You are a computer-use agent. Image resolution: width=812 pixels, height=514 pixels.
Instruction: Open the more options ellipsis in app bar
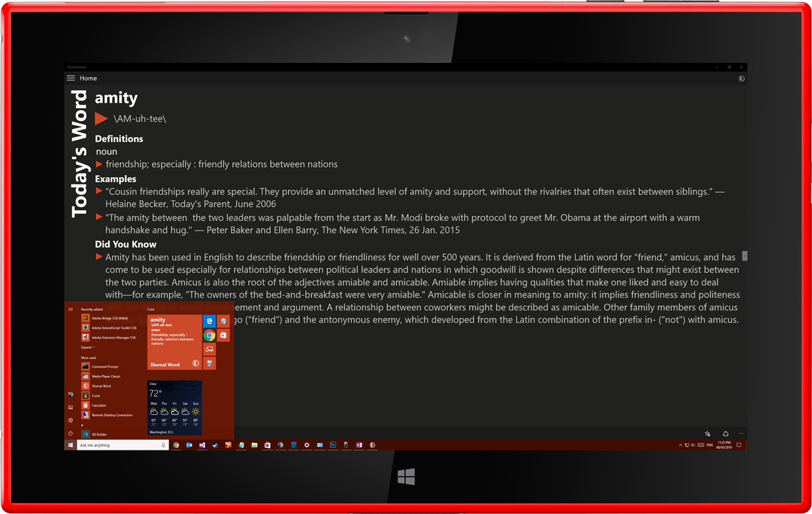[741, 434]
